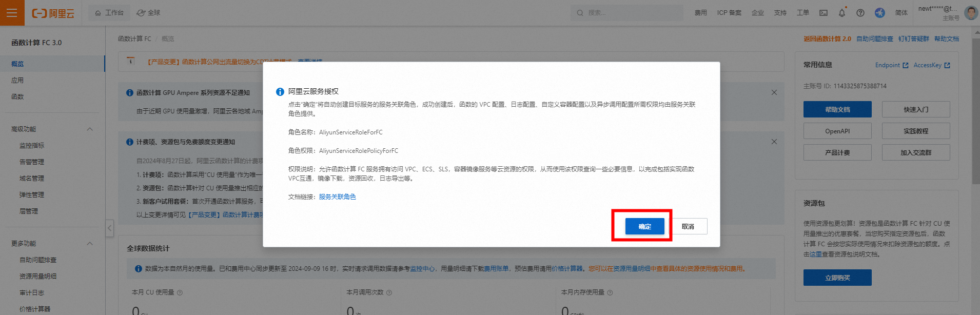The image size is (980, 315).
Task: Open 审计日志 in the sidebar
Action: tap(32, 293)
